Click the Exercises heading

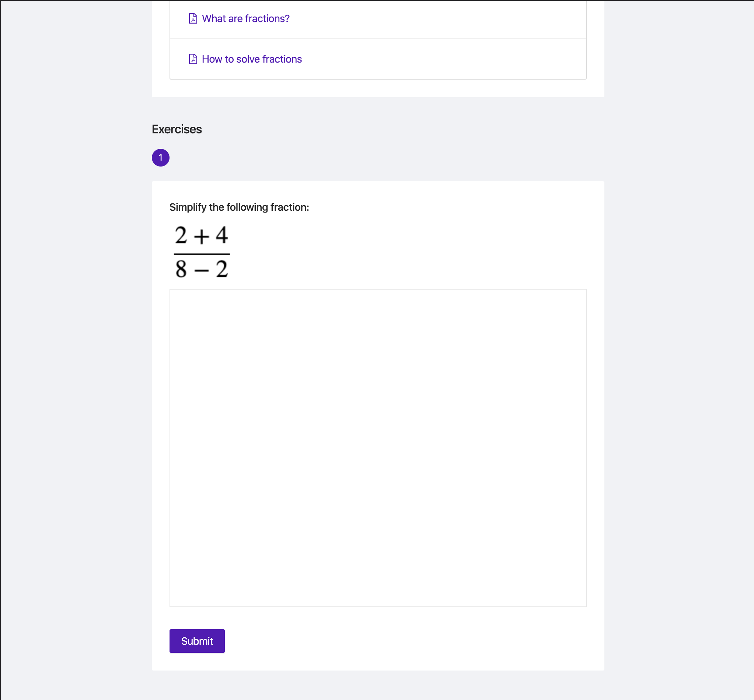tap(177, 129)
